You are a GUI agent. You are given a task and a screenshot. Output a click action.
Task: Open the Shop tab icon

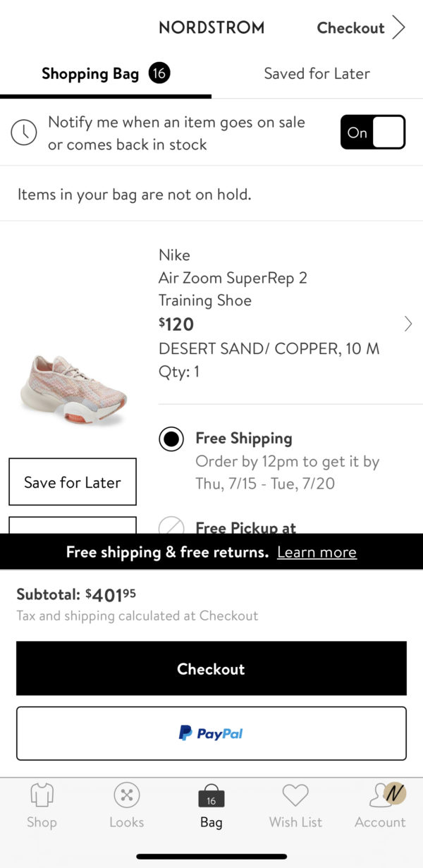42,797
